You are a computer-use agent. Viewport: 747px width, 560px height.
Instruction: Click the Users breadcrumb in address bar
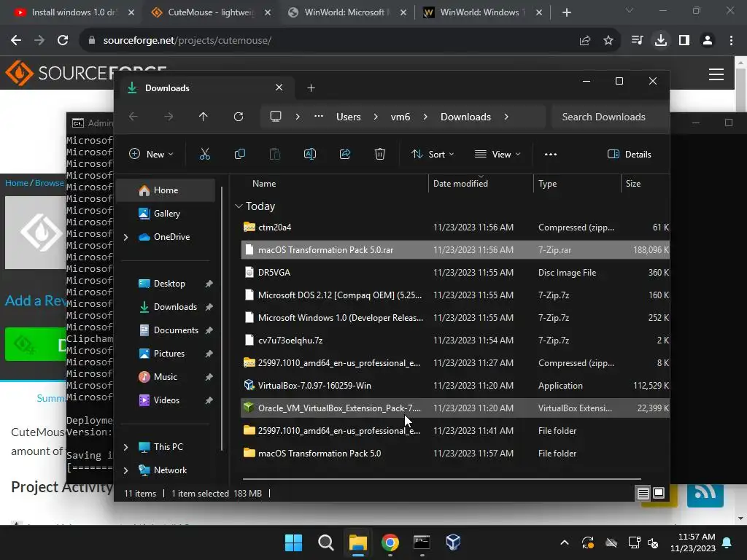[x=348, y=117]
